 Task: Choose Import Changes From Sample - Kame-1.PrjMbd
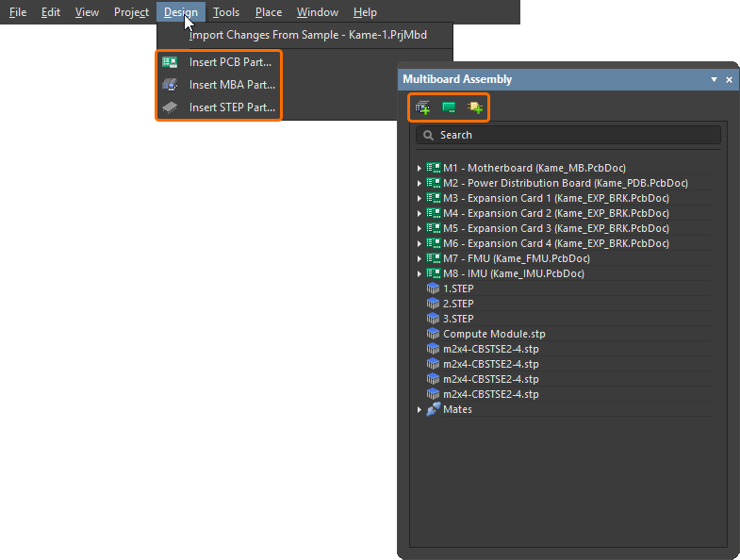307,36
